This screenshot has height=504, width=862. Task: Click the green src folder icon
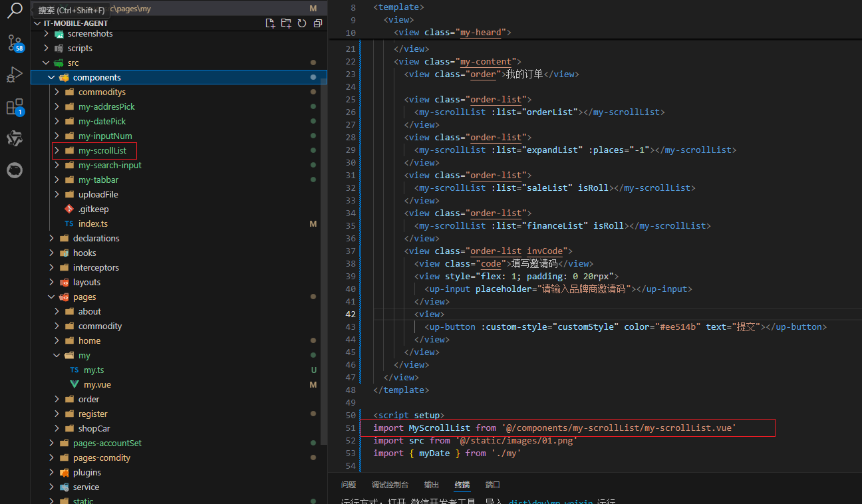point(59,63)
